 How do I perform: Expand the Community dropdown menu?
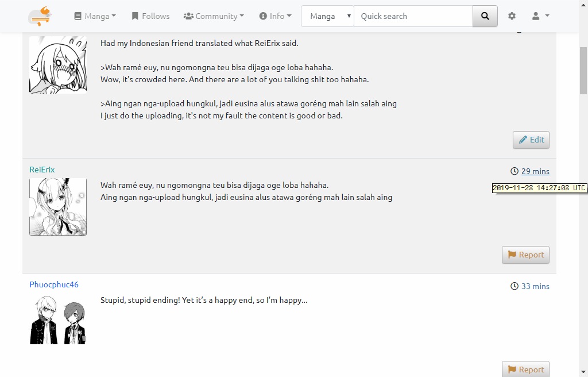pos(214,16)
